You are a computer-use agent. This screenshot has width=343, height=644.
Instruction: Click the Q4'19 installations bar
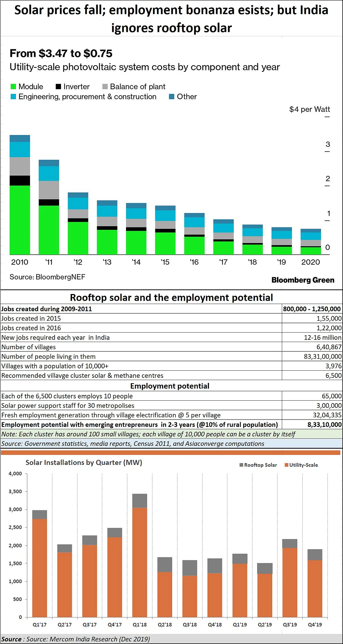315,583
